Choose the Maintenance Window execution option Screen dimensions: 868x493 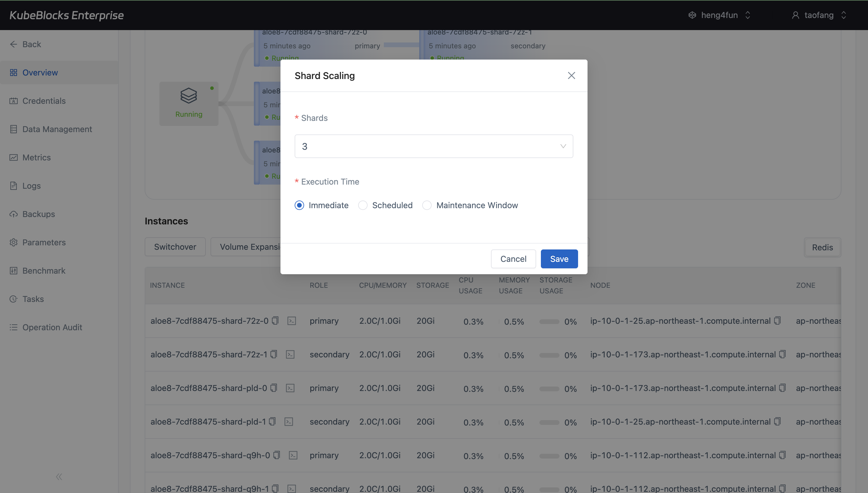tap(427, 205)
